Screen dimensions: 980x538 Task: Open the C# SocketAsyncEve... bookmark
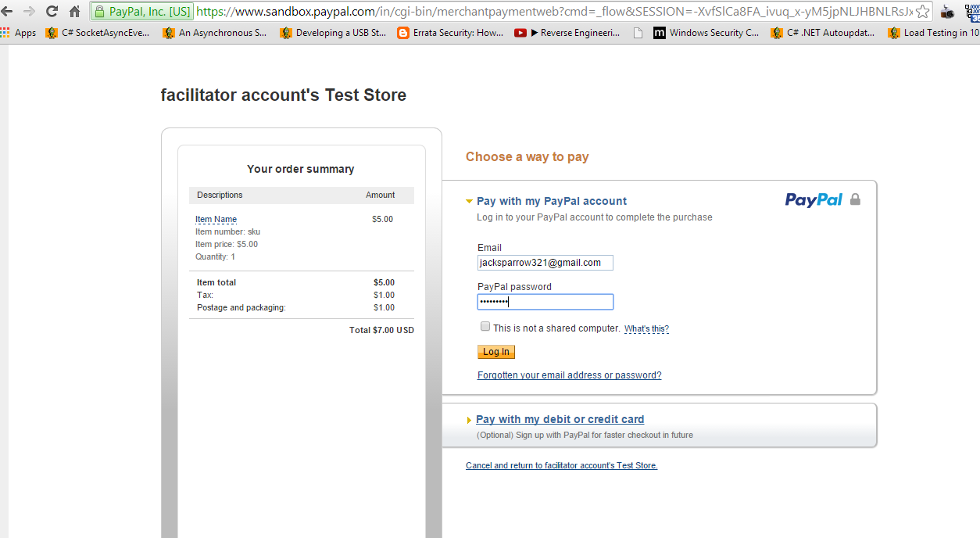coord(98,33)
